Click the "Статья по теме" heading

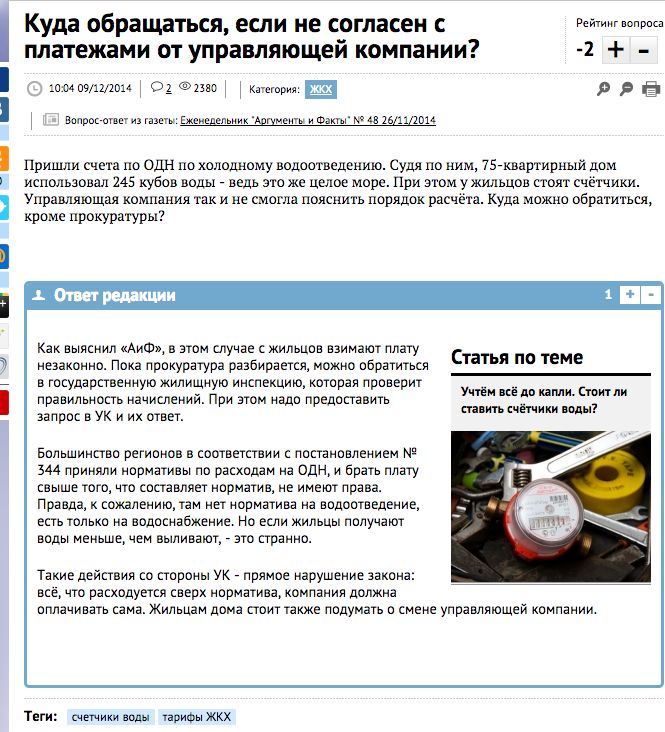click(x=517, y=357)
